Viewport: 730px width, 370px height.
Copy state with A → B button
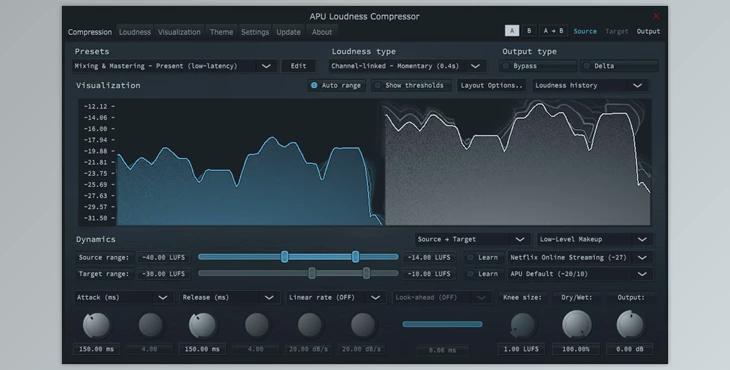[x=553, y=31]
